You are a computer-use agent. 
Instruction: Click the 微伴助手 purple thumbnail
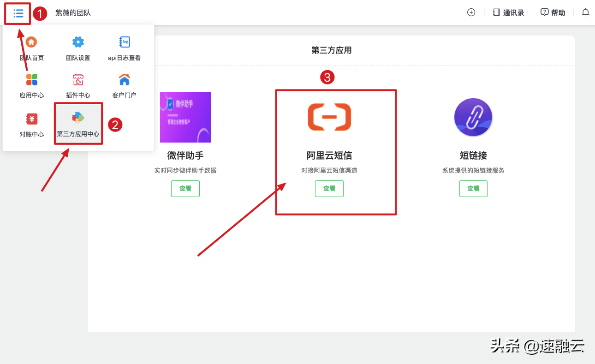point(185,117)
